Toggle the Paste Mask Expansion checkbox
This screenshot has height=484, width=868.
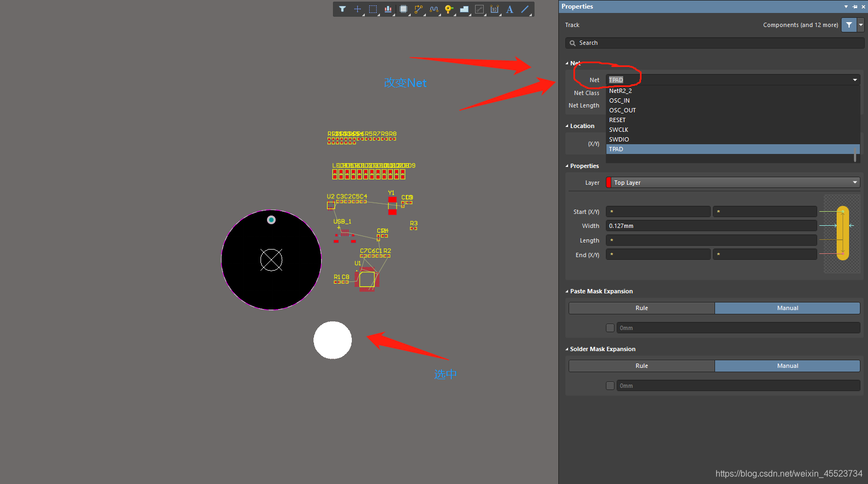610,328
